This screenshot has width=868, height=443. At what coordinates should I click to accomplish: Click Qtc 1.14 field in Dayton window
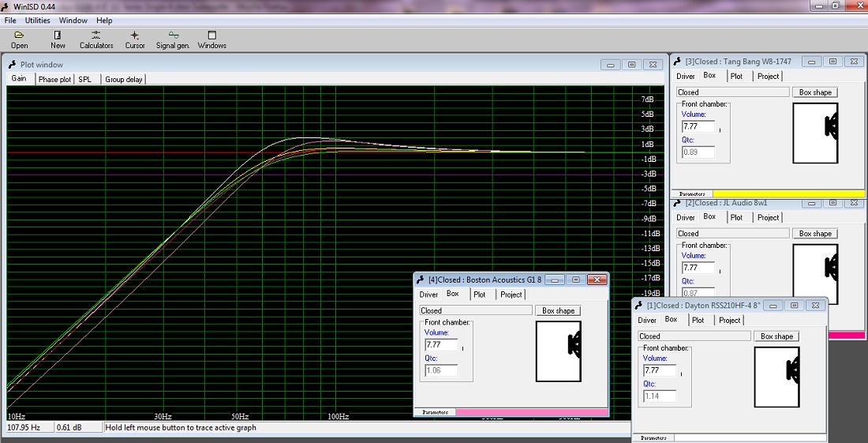(x=660, y=396)
